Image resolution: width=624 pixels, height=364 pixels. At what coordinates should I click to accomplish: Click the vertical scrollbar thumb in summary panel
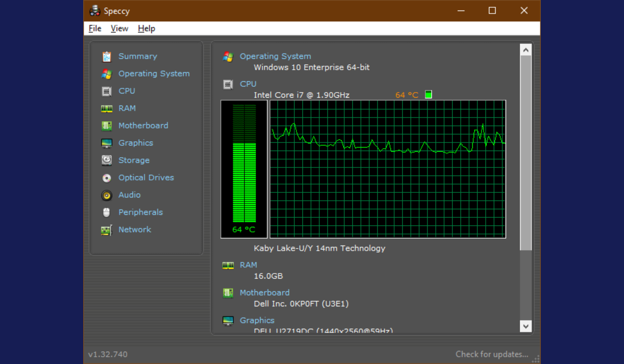coord(526,153)
